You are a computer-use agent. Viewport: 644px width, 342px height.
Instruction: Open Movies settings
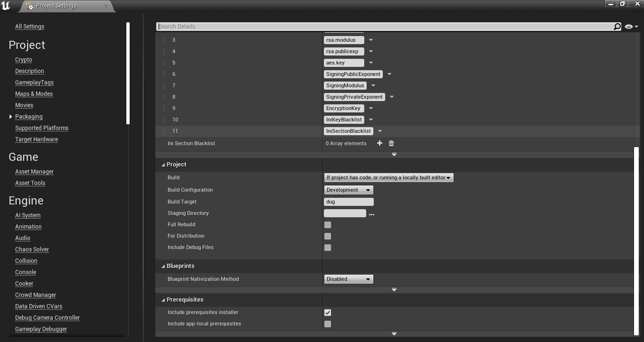24,105
